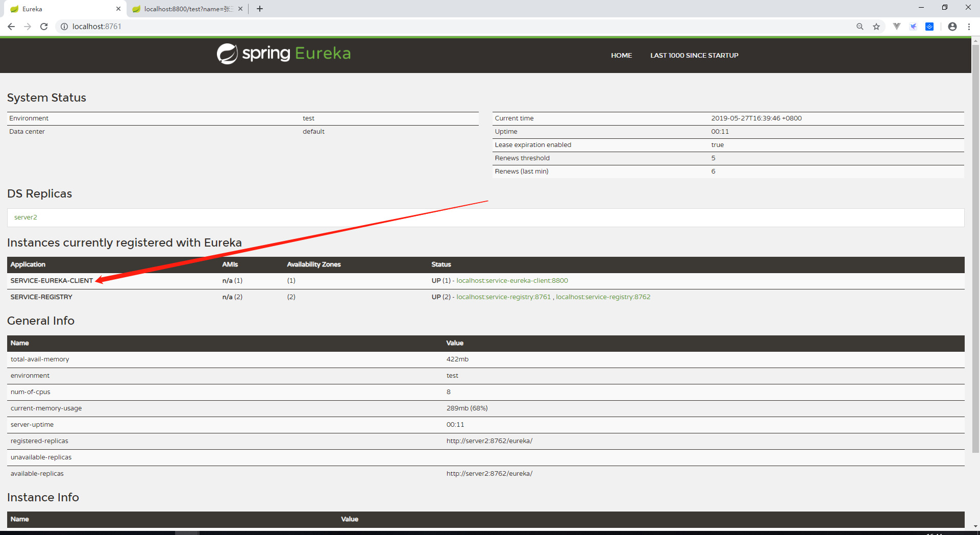Click the Instance Info heading
The image size is (980, 535).
(x=43, y=497)
